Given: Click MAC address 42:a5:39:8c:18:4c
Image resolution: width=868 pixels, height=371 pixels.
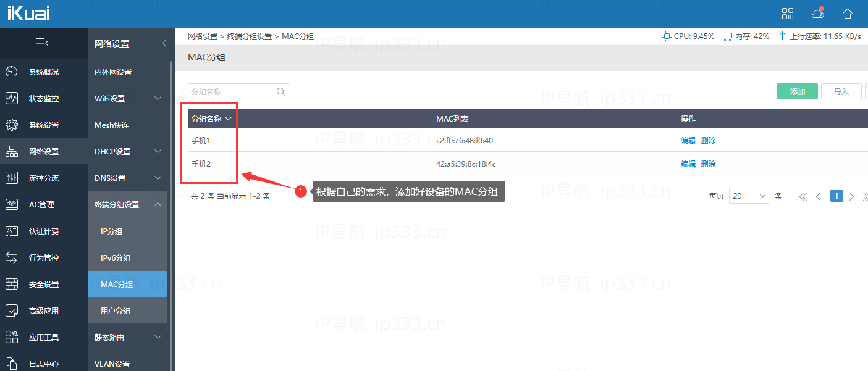Looking at the screenshot, I should [x=466, y=164].
